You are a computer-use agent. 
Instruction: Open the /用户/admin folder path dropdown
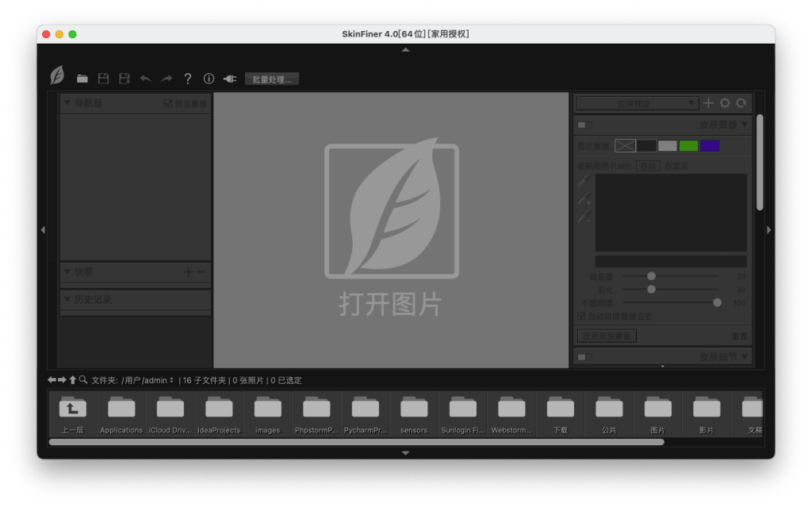coord(148,380)
